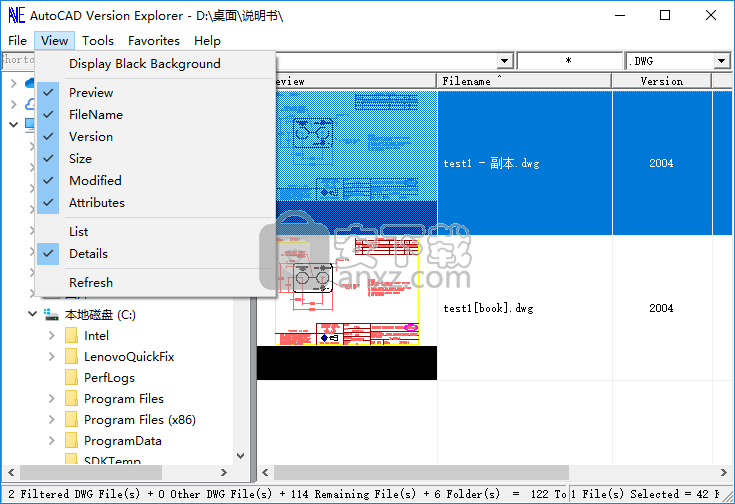
Task: Click folder tree horizontal scroll left arrow
Action: click(x=11, y=472)
